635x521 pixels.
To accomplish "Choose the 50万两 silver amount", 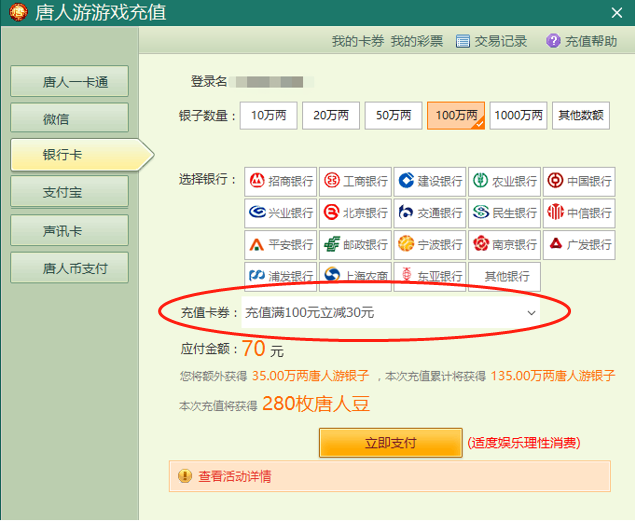I will [393, 115].
